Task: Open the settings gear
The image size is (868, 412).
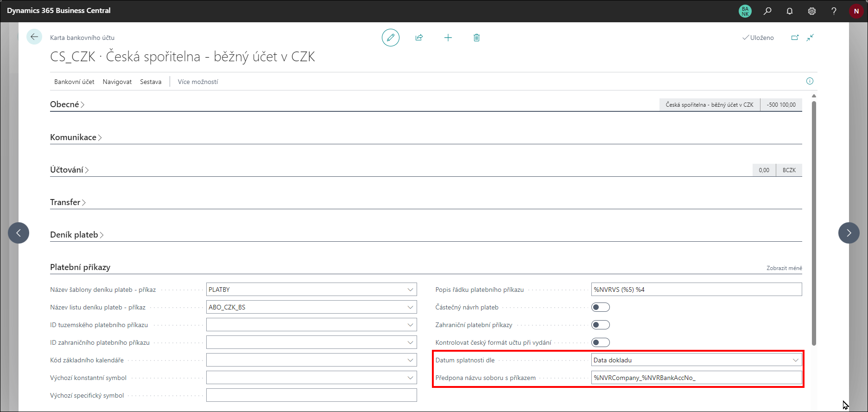Action: coord(812,11)
